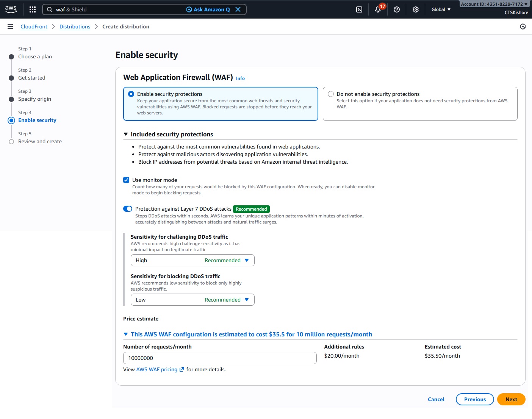
Task: Collapse the Included security protections section
Action: pos(126,134)
